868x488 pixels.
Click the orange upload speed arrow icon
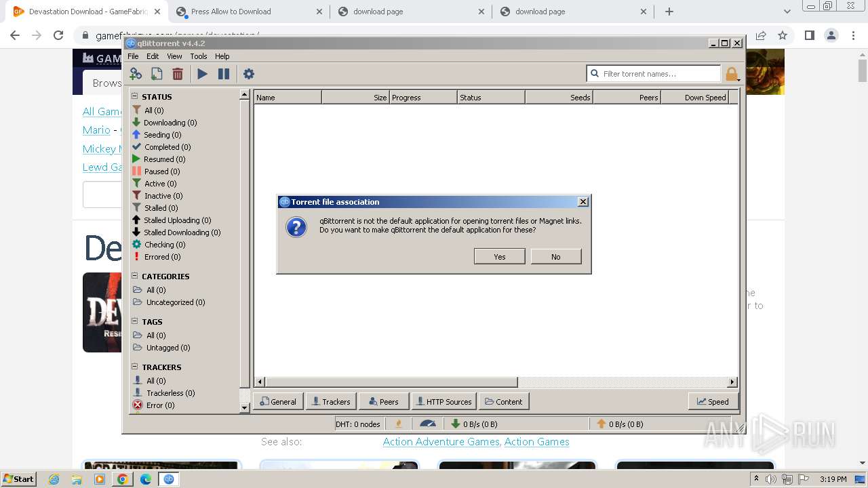click(601, 424)
